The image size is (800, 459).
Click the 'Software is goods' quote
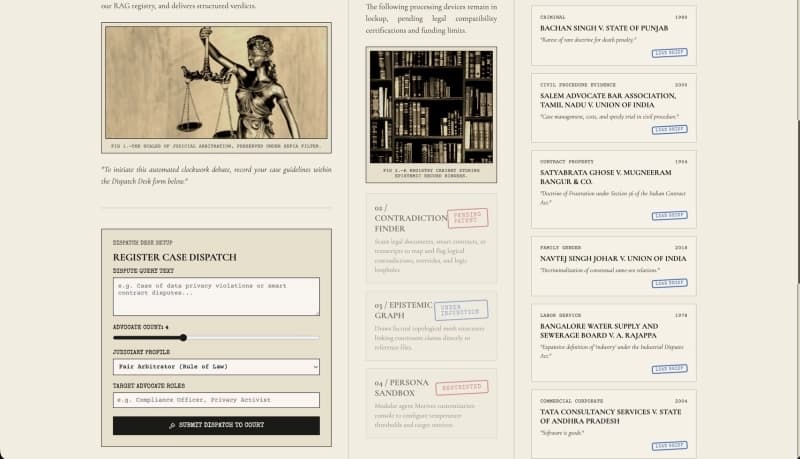pos(562,433)
